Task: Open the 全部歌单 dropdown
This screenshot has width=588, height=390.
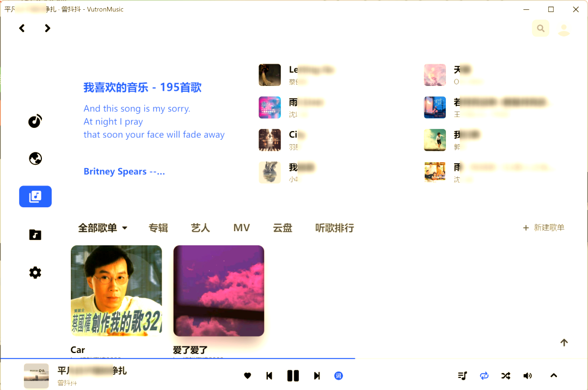Action: click(x=103, y=228)
